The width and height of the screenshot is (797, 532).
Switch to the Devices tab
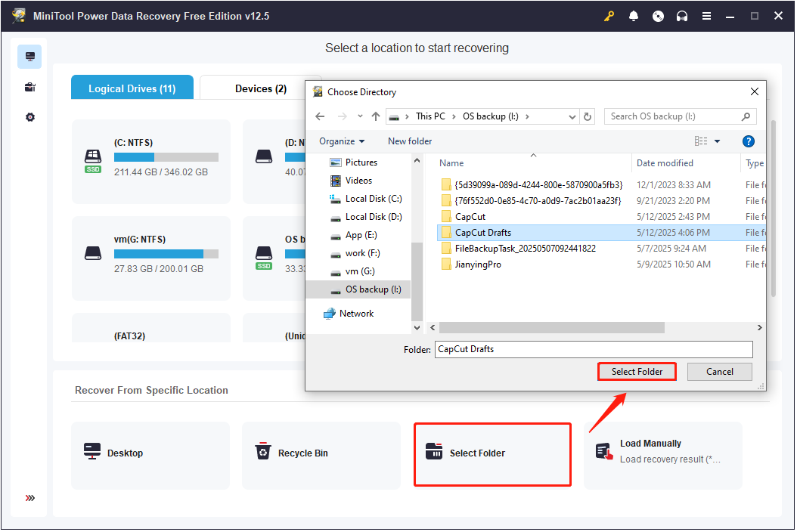pyautogui.click(x=260, y=88)
